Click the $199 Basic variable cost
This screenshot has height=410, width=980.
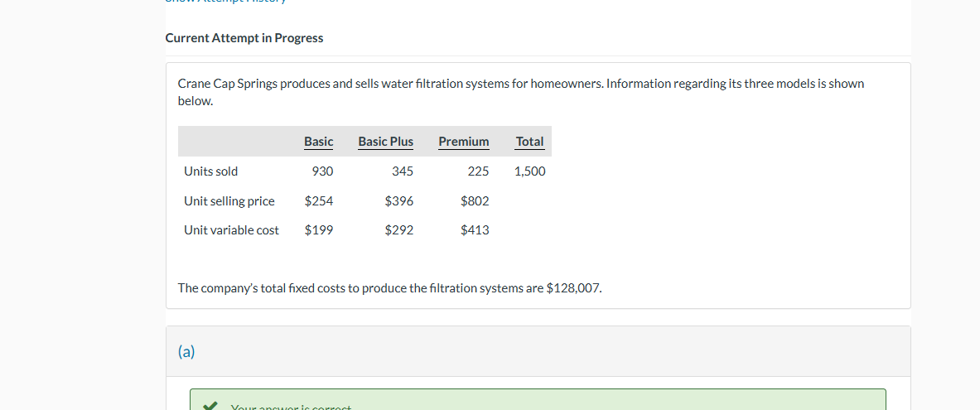pyautogui.click(x=319, y=230)
